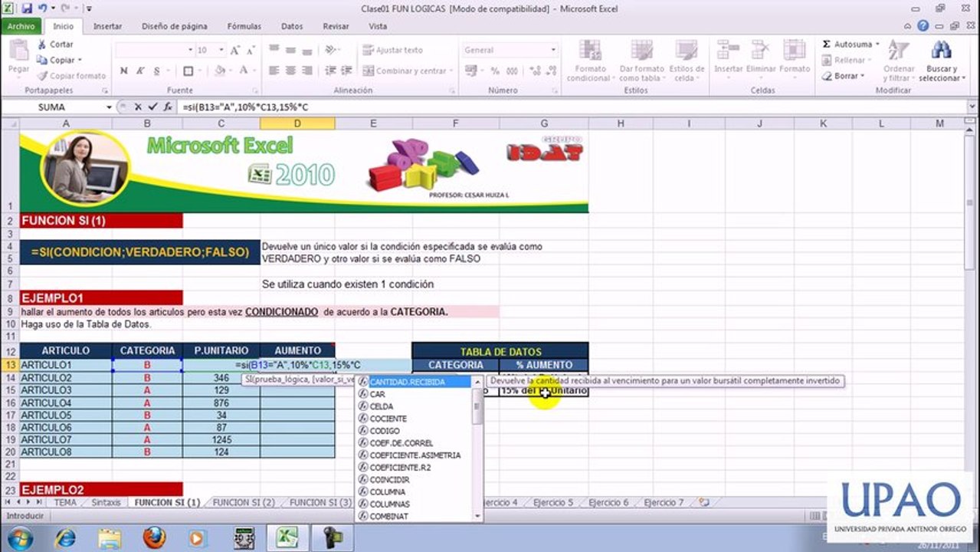This screenshot has height=552, width=980.
Task: Click the percent style icon
Action: coord(495,71)
